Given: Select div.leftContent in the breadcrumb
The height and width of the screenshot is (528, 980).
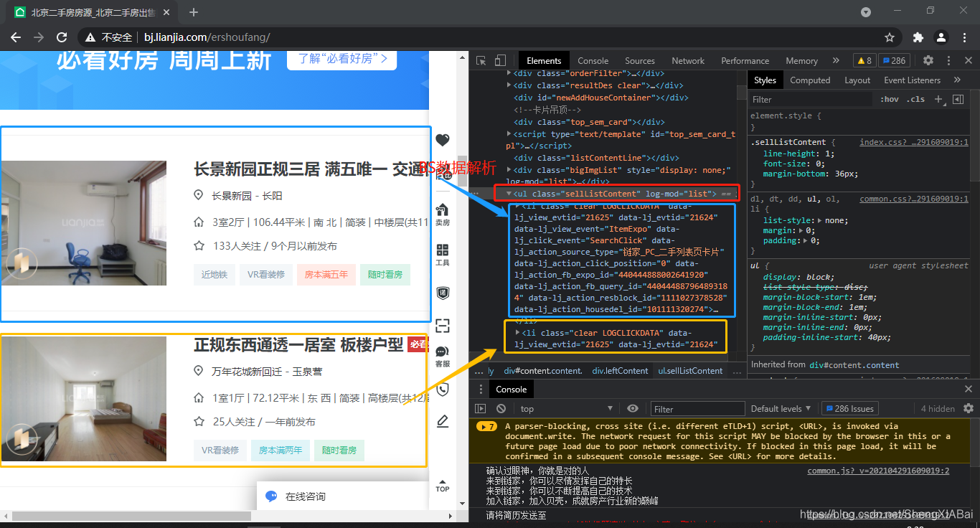Looking at the screenshot, I should tap(620, 371).
